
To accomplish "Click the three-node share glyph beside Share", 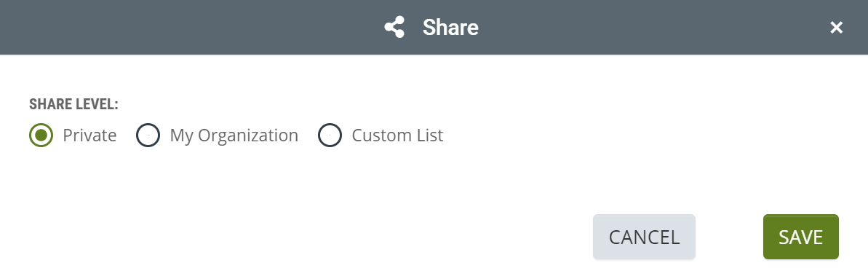I will click(x=394, y=27).
